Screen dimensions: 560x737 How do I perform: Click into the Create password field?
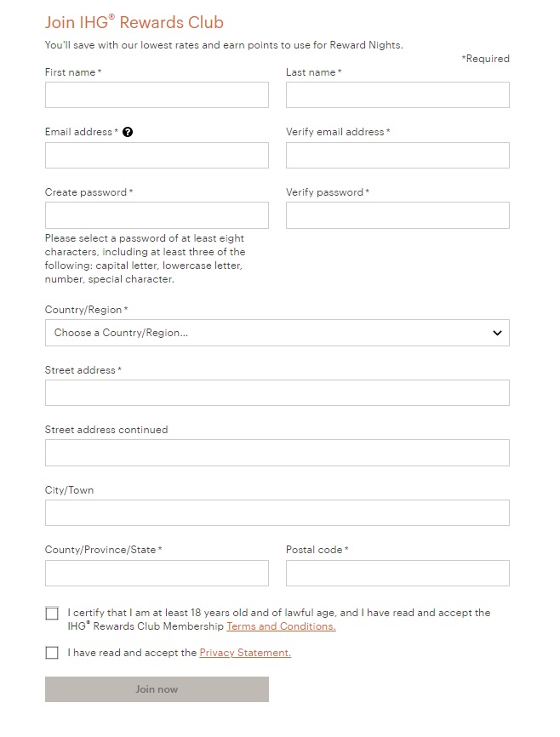tap(157, 214)
